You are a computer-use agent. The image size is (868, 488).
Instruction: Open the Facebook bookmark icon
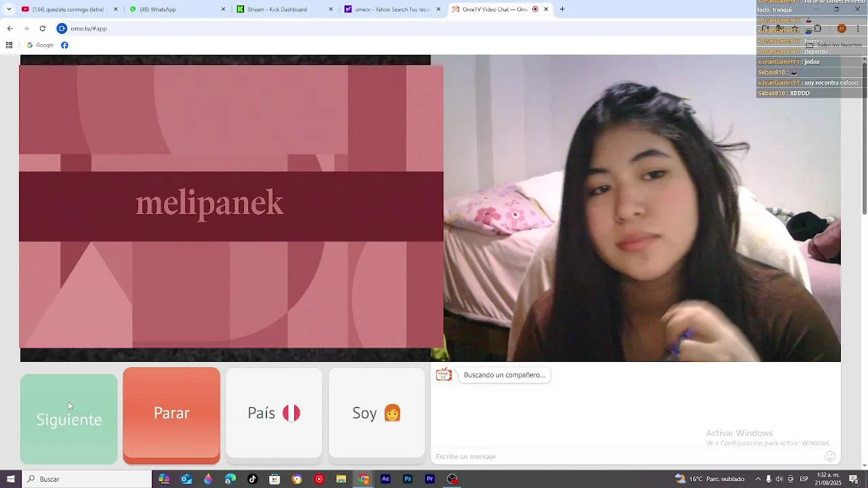pos(64,45)
